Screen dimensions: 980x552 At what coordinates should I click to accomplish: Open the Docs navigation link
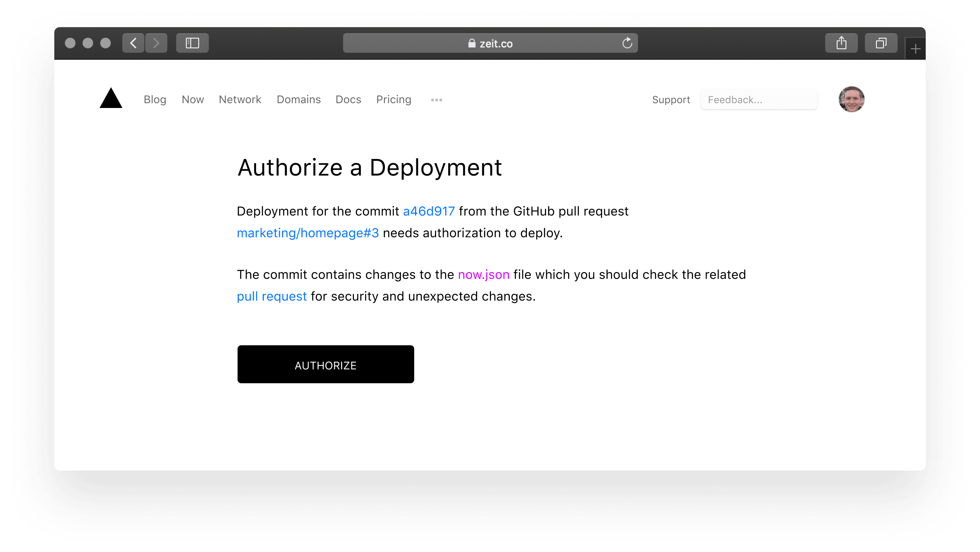348,100
